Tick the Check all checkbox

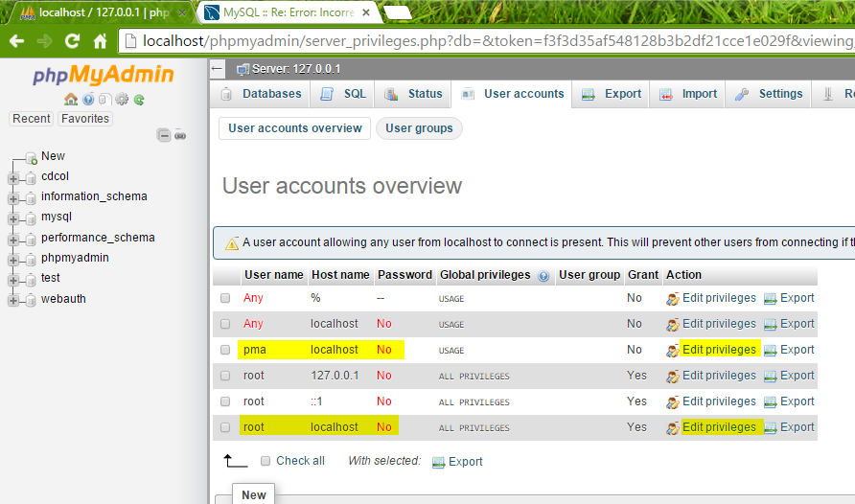point(266,461)
